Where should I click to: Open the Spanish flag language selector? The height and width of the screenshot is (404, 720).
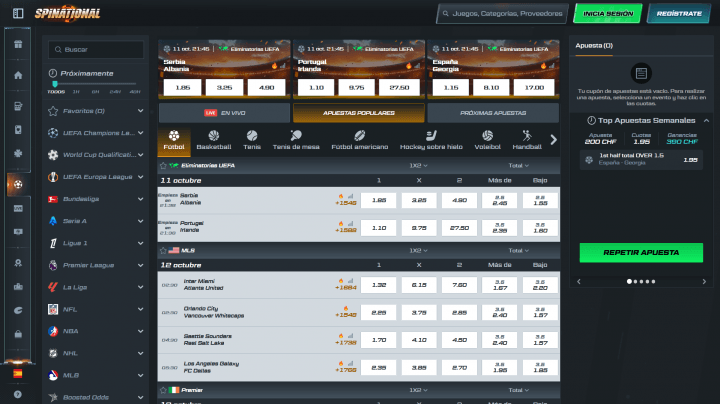[17, 373]
